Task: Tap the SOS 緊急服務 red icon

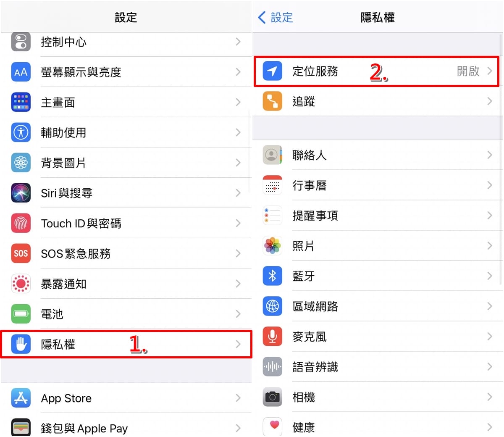Action: tap(21, 253)
